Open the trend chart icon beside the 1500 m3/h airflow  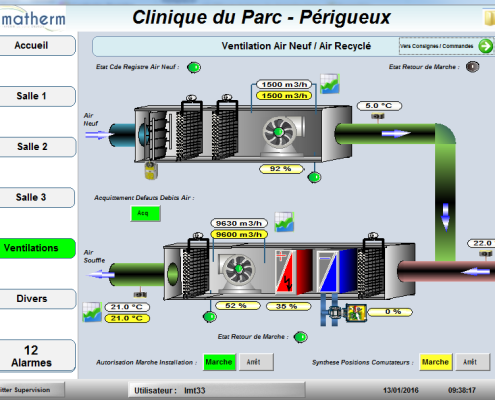(330, 84)
